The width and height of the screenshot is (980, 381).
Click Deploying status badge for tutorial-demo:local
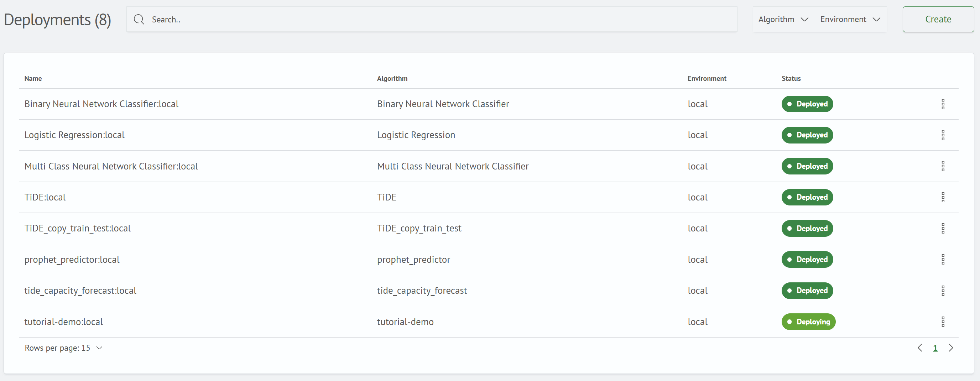(808, 322)
